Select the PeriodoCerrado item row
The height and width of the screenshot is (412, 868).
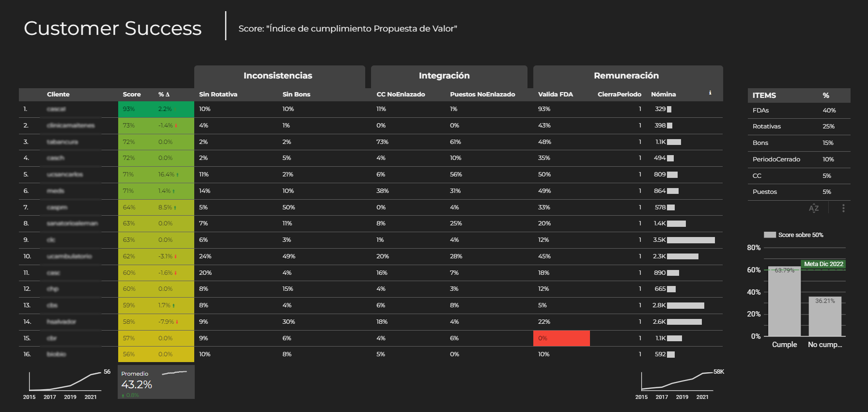799,159
